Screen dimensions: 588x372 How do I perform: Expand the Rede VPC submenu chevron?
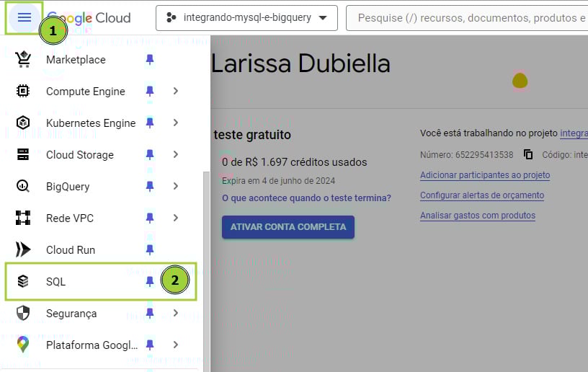(176, 218)
